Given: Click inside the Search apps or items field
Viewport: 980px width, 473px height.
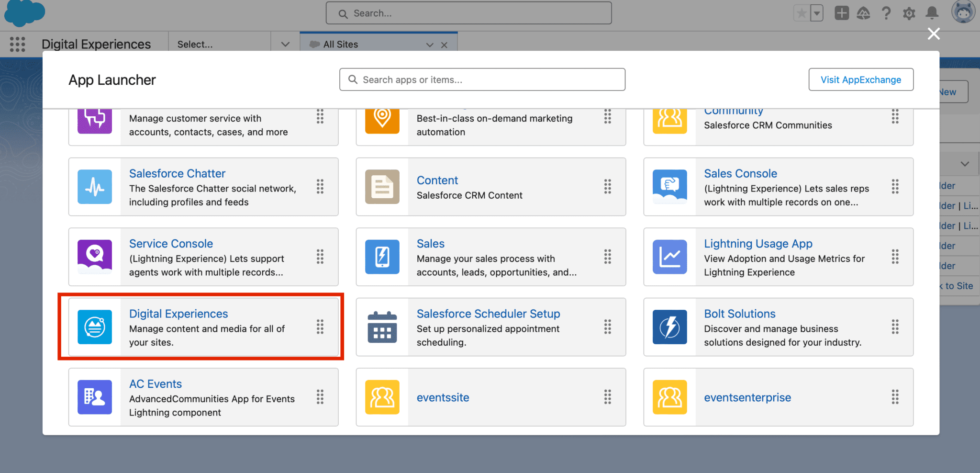Looking at the screenshot, I should point(481,79).
